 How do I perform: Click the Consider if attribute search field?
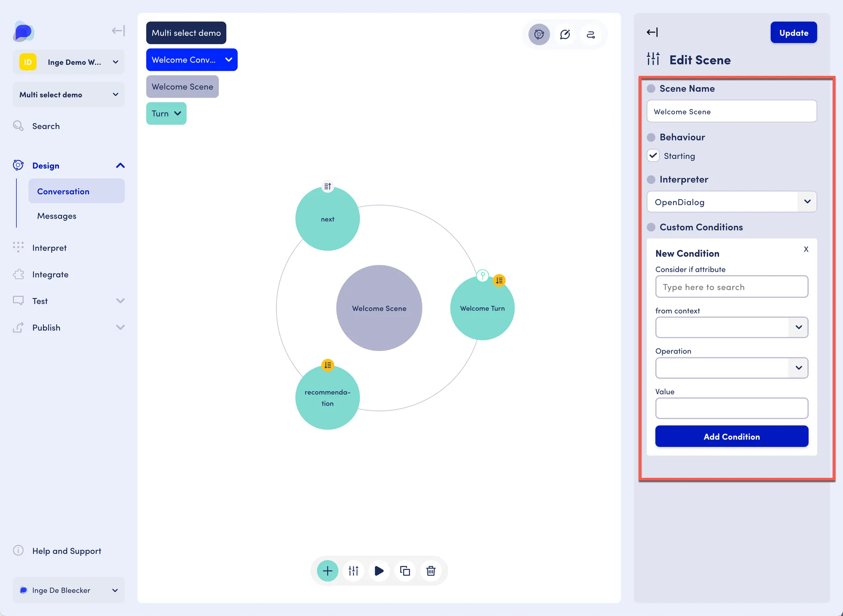pos(732,287)
